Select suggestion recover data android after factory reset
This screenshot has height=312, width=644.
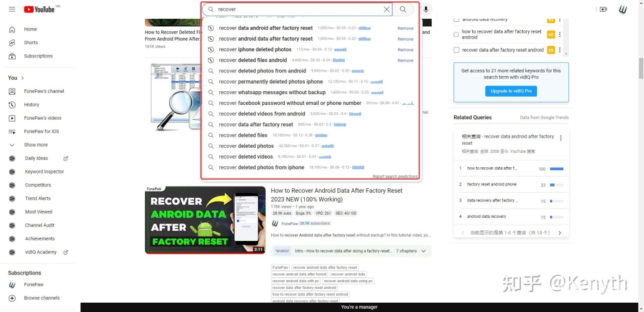coord(265,28)
